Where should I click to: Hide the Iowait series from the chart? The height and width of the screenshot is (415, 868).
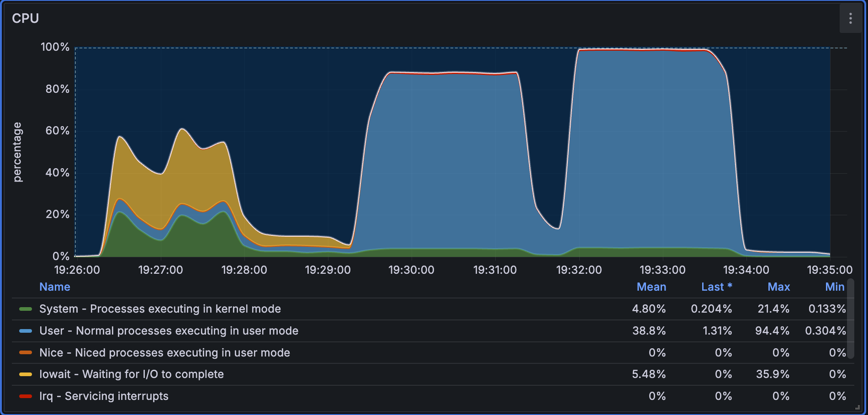pos(132,374)
